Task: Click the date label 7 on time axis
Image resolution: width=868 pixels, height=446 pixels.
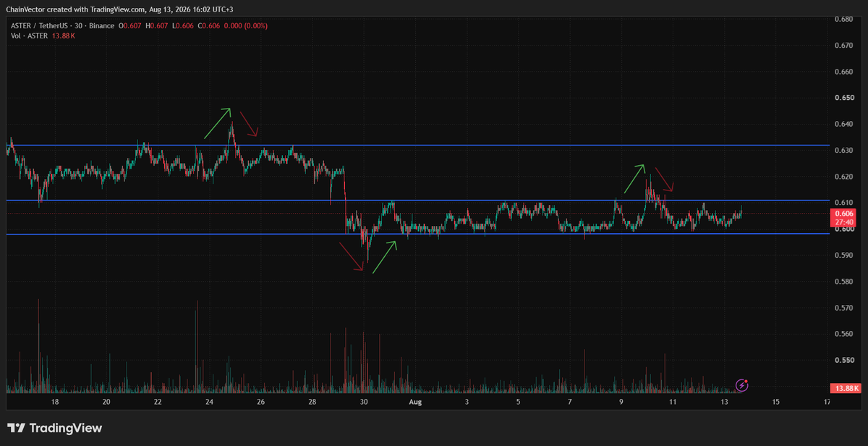Action: point(570,401)
